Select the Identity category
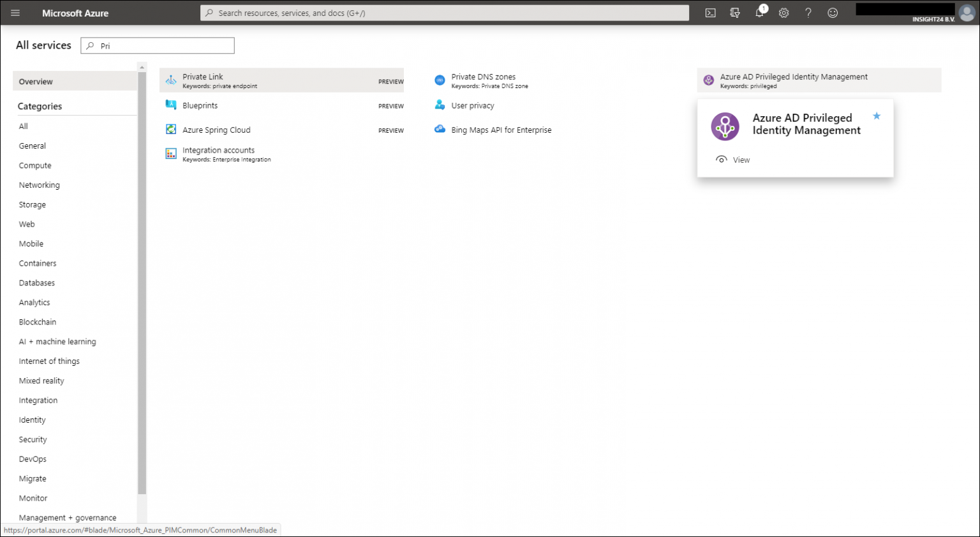The height and width of the screenshot is (537, 980). tap(32, 420)
